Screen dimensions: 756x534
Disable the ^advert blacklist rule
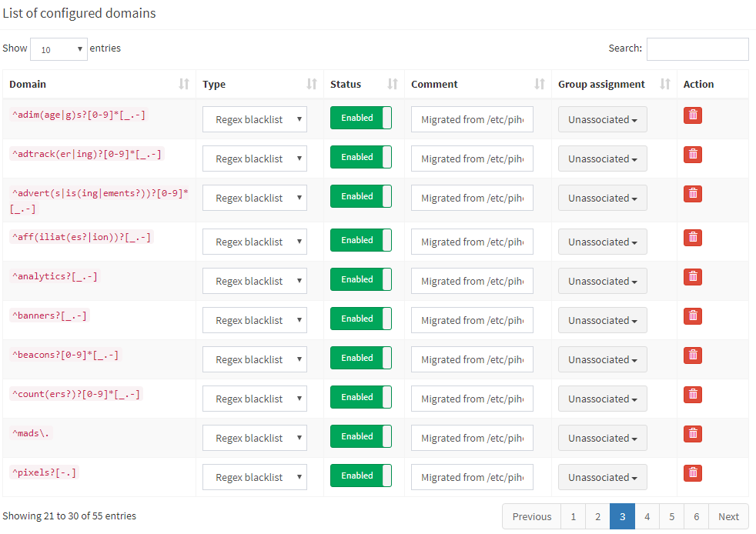pyautogui.click(x=360, y=195)
